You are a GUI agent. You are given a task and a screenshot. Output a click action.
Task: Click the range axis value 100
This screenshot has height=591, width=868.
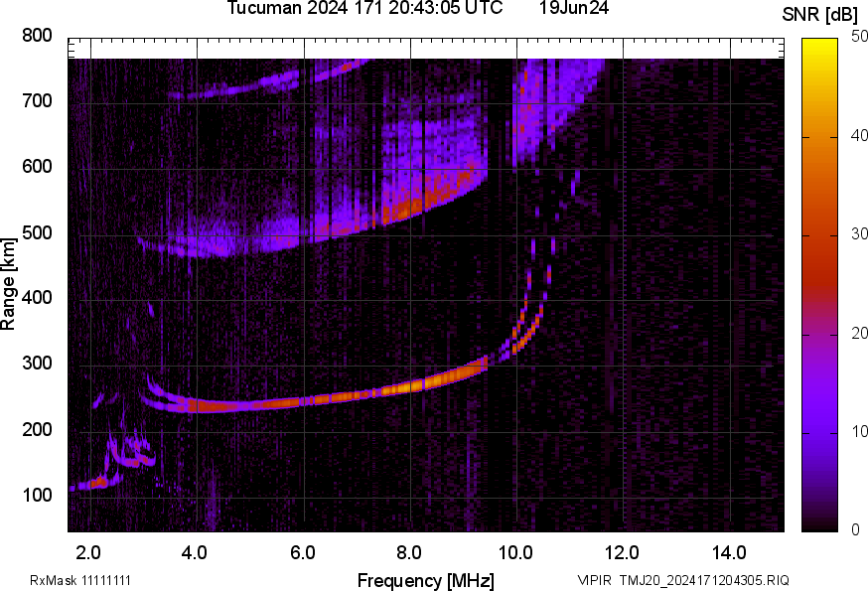coord(37,495)
